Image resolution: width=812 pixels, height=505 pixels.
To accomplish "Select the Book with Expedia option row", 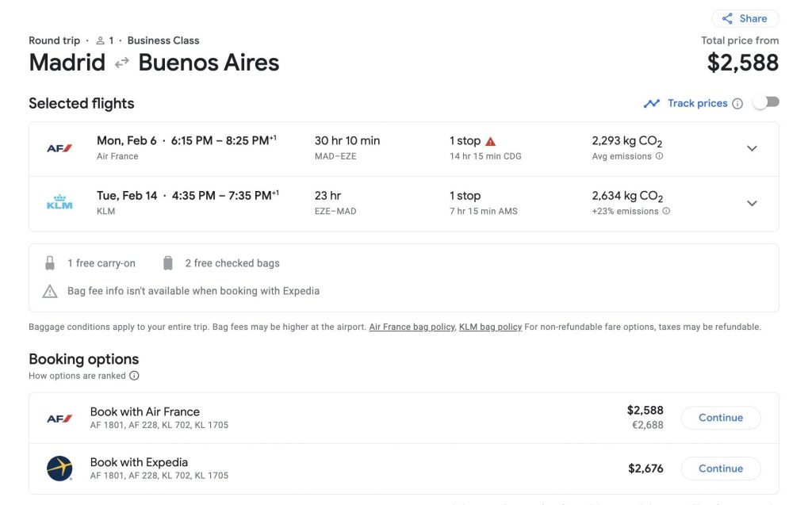I will (404, 469).
